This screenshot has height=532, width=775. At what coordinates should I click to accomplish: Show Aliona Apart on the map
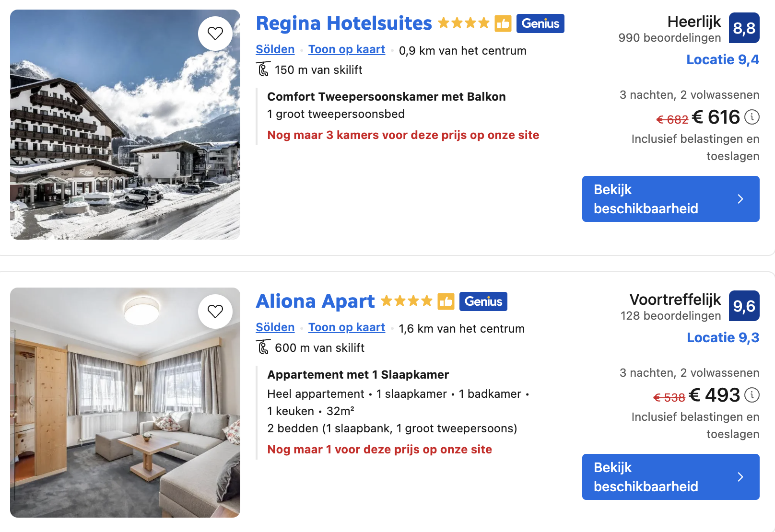(346, 327)
